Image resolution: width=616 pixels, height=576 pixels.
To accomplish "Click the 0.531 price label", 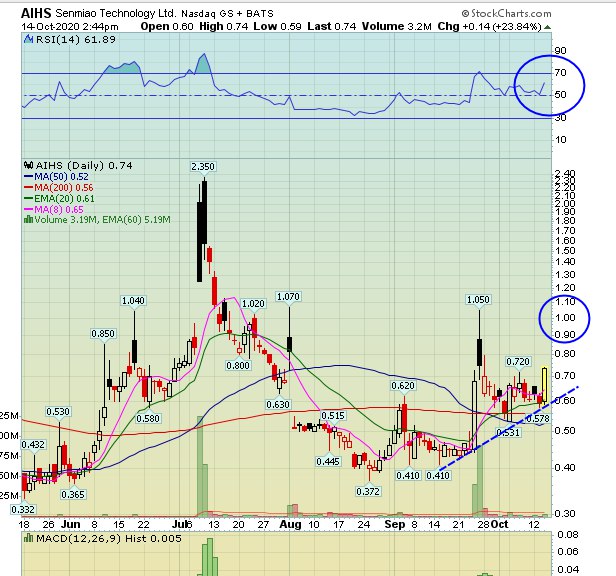I will click(x=508, y=433).
